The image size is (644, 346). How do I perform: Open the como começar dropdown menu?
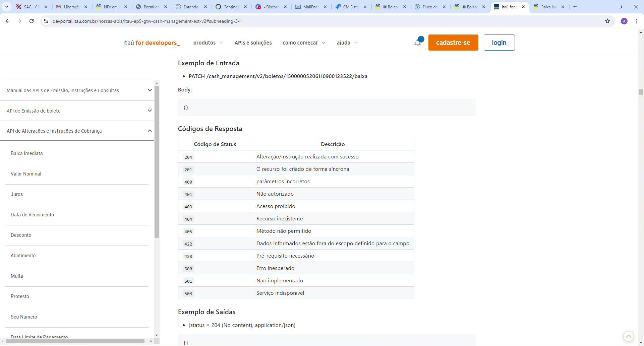(x=304, y=43)
